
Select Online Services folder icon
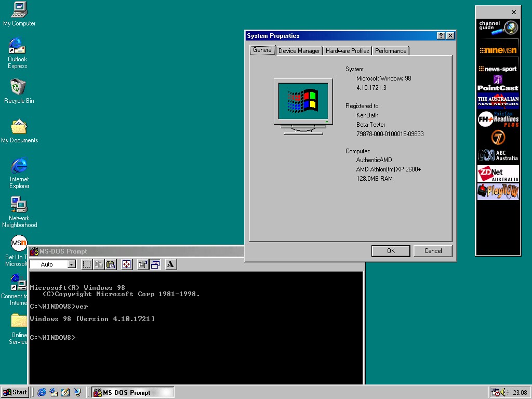19,320
